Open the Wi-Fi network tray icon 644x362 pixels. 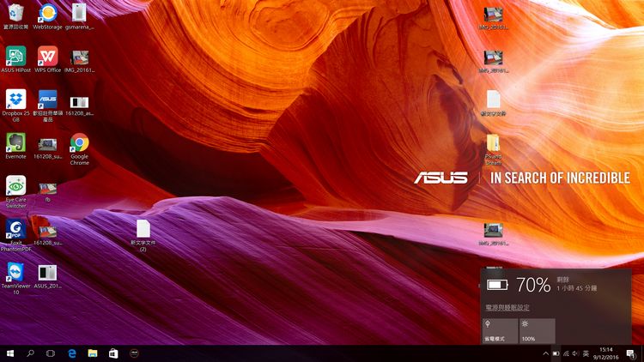(x=566, y=353)
